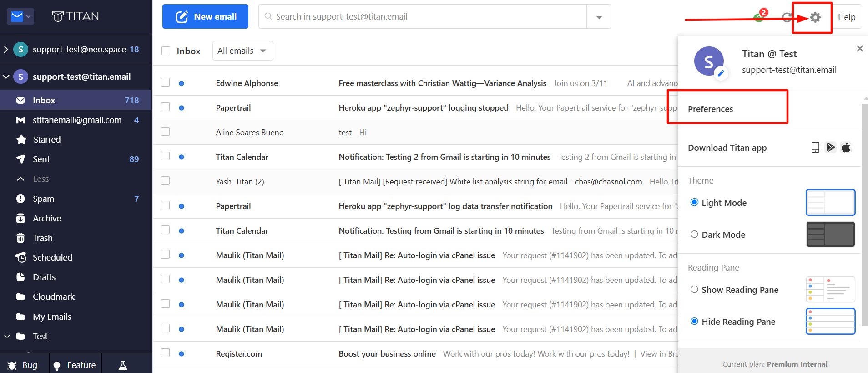Viewport: 868px width, 373px height.
Task: Open Preferences in settings panel
Action: [x=710, y=109]
